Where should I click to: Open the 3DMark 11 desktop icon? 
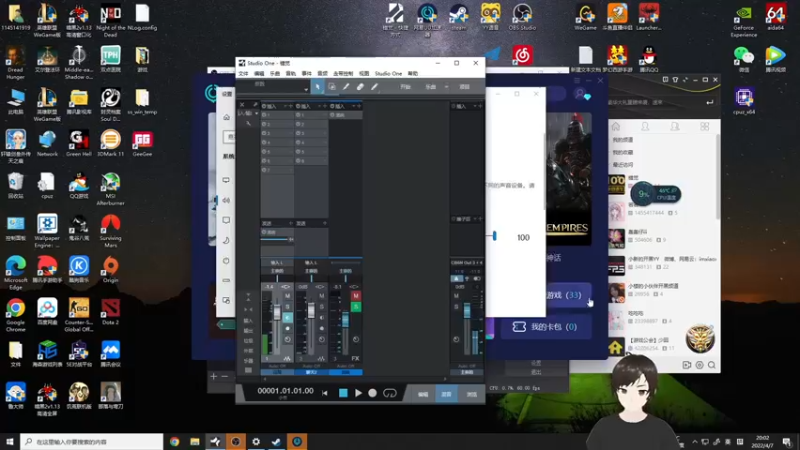[110, 143]
